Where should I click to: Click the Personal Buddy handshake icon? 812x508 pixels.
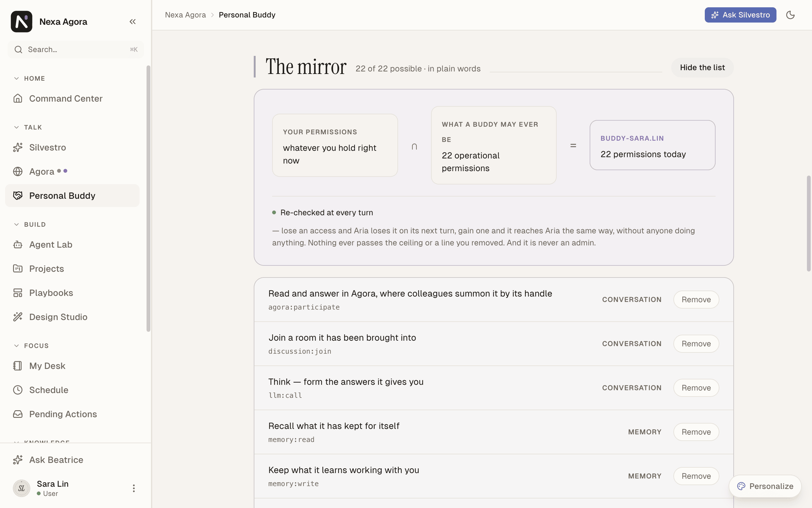pyautogui.click(x=18, y=196)
